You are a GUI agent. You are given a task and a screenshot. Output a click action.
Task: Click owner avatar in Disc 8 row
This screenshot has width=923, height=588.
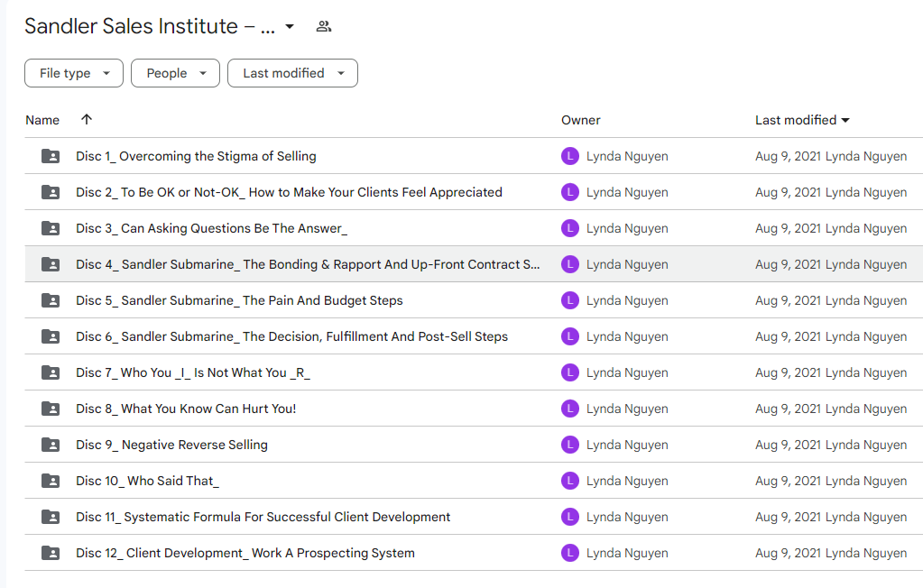pos(570,409)
